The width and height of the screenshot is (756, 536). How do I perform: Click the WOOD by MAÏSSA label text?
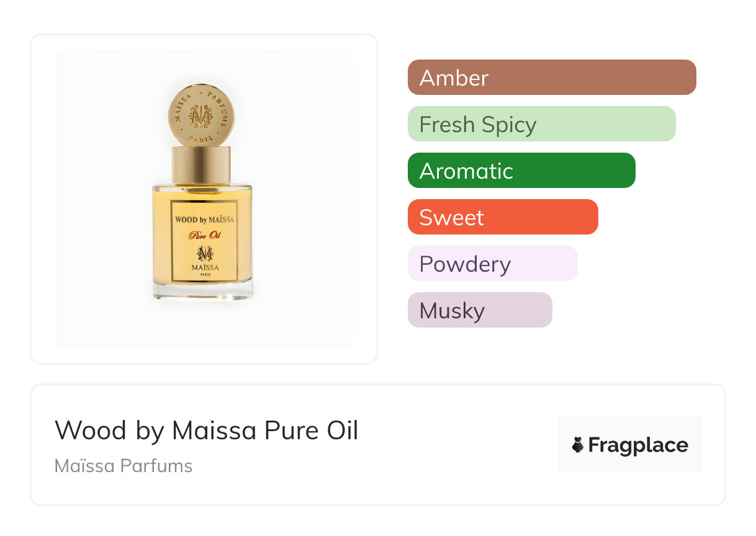click(204, 219)
